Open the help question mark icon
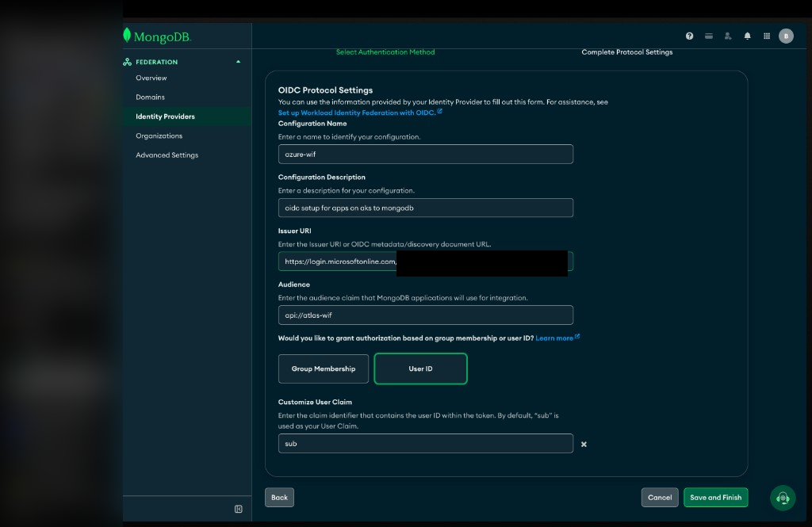 pos(689,36)
